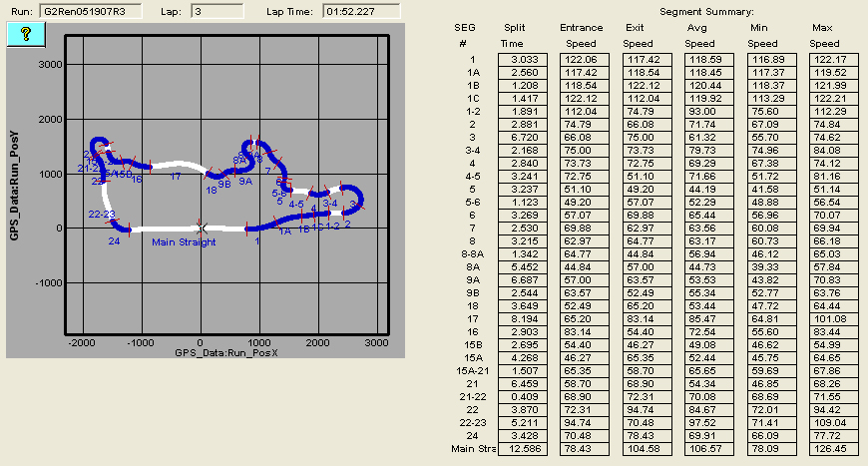Select segment 22-23 row label in table
The height and width of the screenshot is (466, 868).
(462, 423)
